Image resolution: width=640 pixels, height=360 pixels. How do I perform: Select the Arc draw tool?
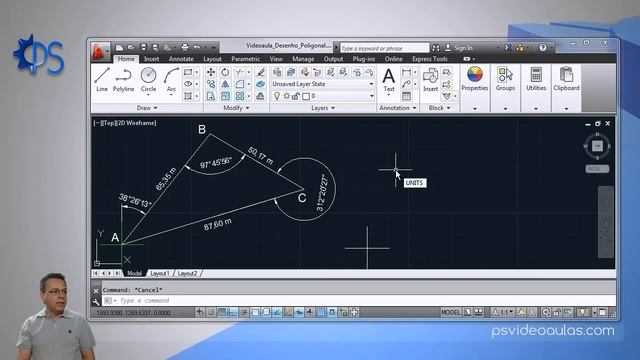pyautogui.click(x=171, y=80)
